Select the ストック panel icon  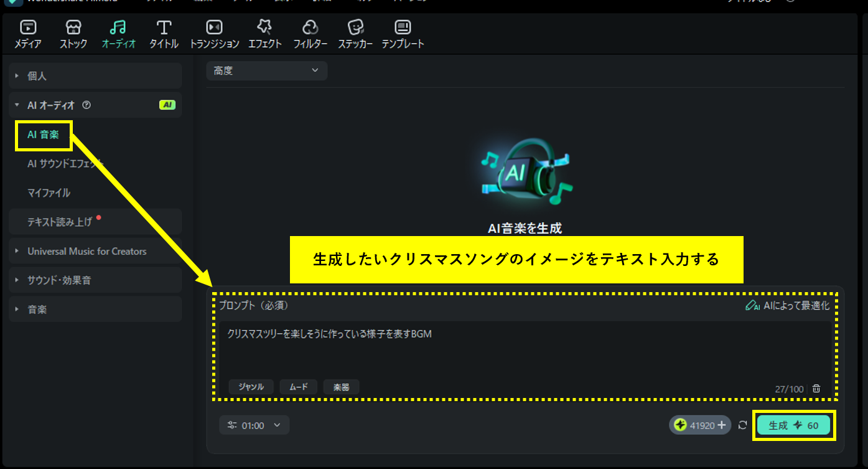pyautogui.click(x=73, y=33)
